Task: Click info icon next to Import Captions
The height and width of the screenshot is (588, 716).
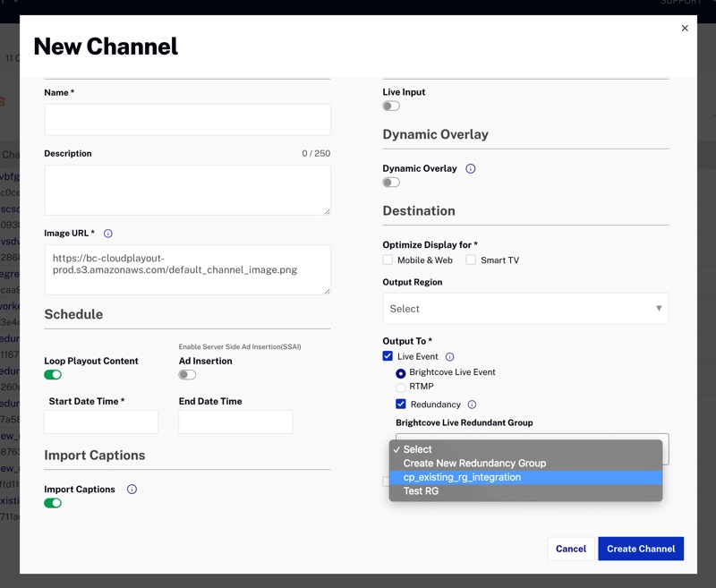Action: [132, 490]
